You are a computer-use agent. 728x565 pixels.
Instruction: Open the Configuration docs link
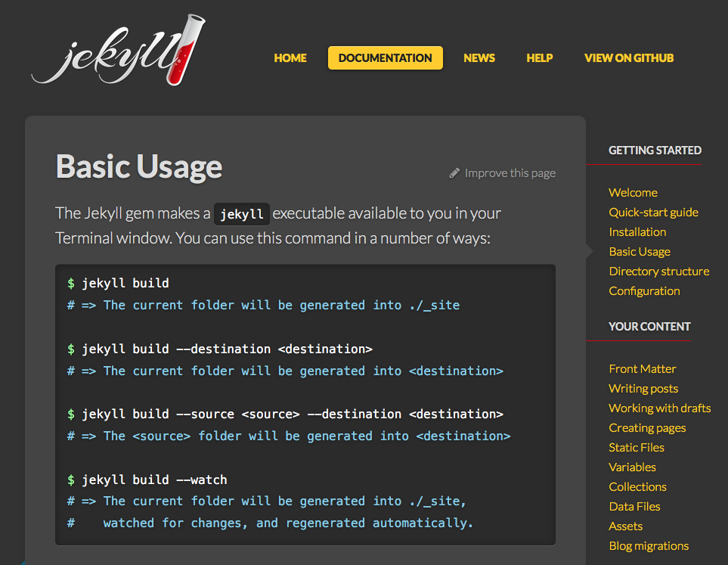pyautogui.click(x=644, y=291)
